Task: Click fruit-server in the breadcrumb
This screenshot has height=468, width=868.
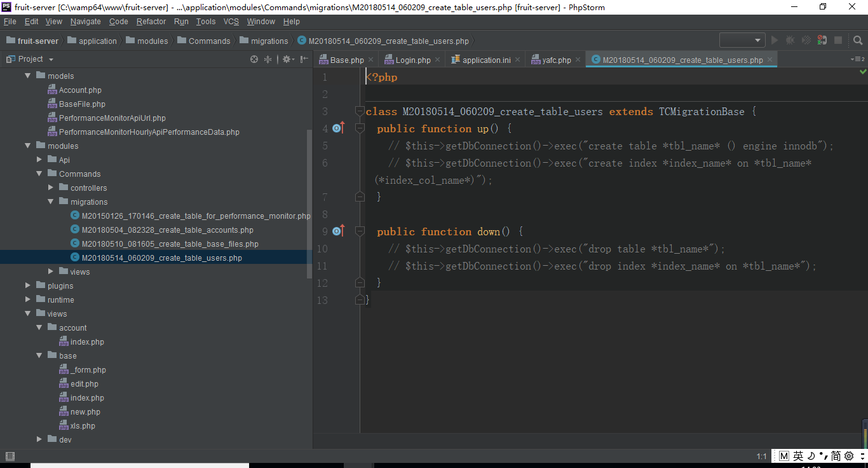Action: 32,41
